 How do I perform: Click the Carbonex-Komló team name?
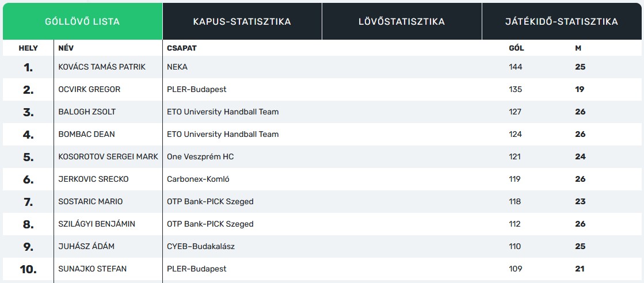click(198, 179)
